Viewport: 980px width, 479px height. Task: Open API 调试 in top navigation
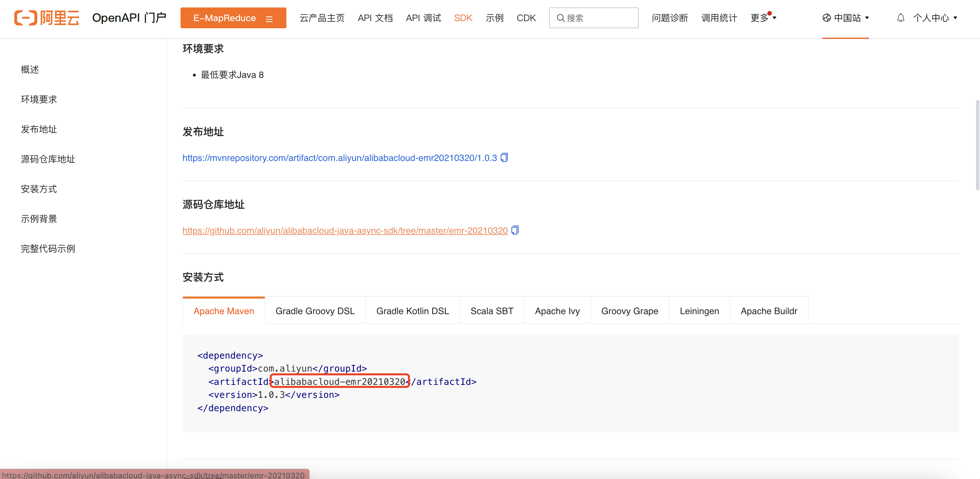tap(423, 18)
